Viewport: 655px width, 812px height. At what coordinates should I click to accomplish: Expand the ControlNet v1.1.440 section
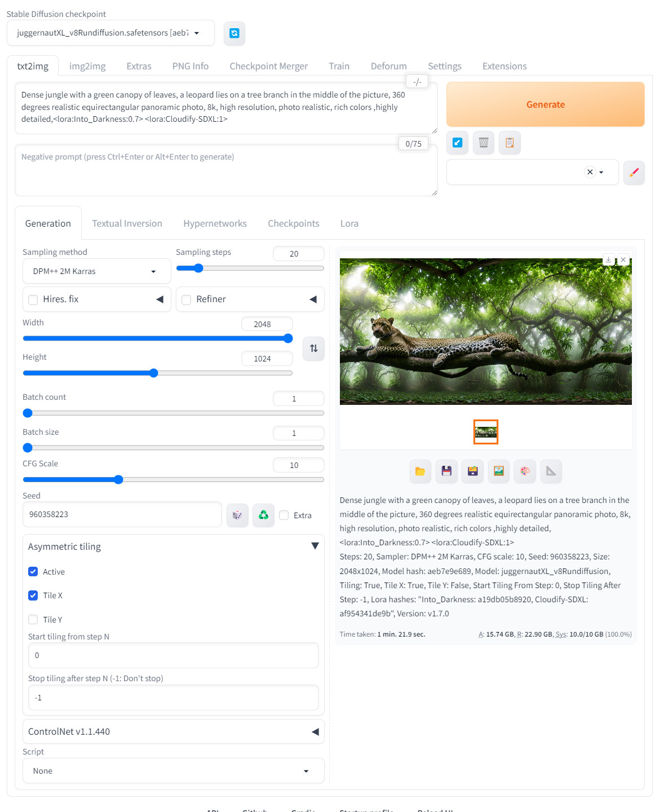pyautogui.click(x=173, y=731)
